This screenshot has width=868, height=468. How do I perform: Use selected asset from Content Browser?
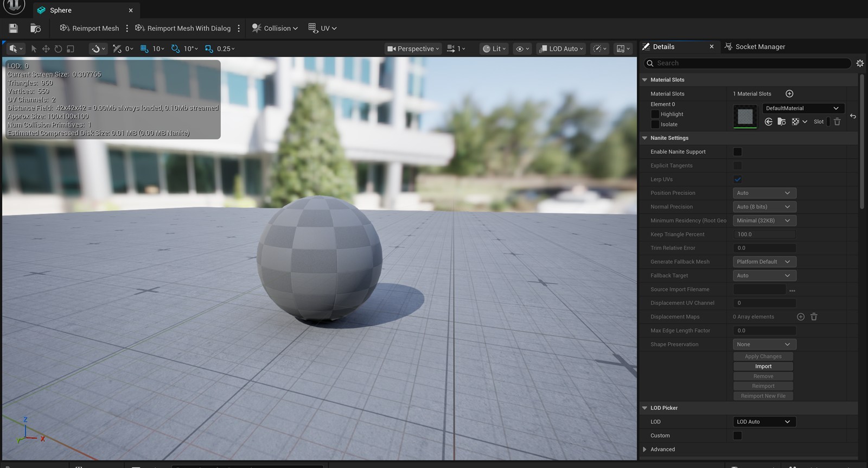coord(769,122)
